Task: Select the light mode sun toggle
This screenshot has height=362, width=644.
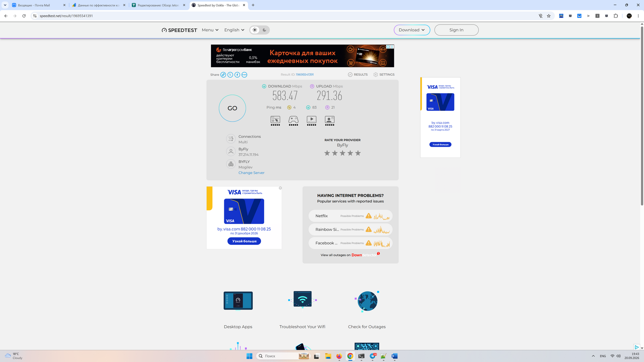Action: coord(255,30)
